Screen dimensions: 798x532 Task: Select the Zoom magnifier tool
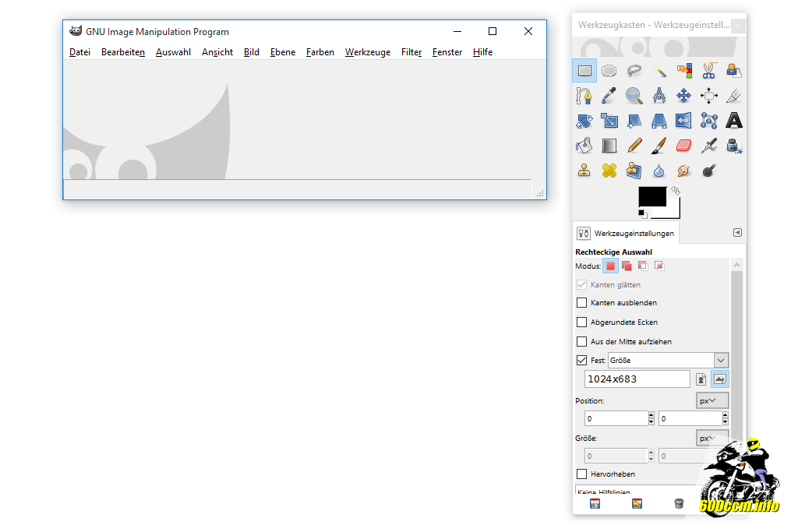point(634,96)
